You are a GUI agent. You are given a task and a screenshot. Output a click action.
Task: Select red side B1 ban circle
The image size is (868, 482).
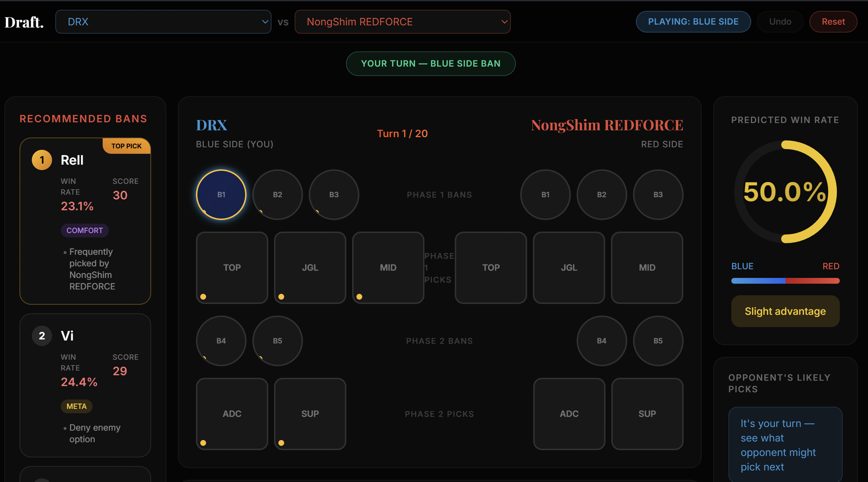[545, 195]
